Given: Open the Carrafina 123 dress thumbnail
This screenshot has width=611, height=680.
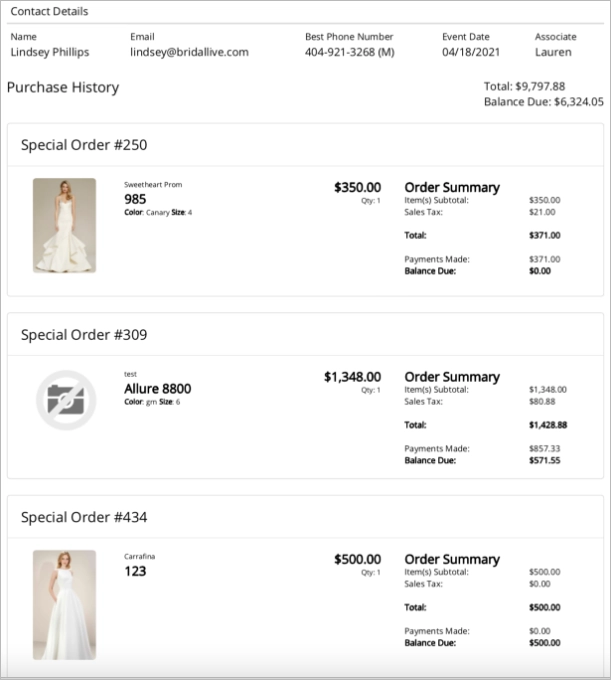Looking at the screenshot, I should point(64,604).
